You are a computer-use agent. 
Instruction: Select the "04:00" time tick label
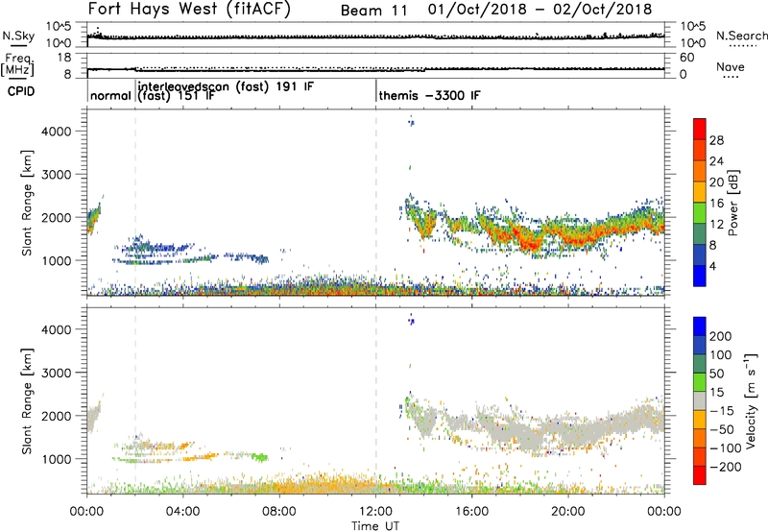pos(183,512)
